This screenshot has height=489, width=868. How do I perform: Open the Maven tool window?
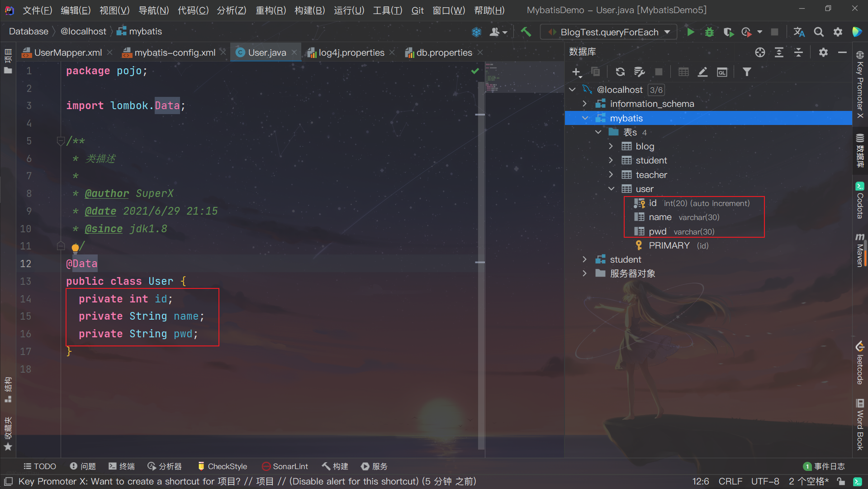[x=860, y=250]
